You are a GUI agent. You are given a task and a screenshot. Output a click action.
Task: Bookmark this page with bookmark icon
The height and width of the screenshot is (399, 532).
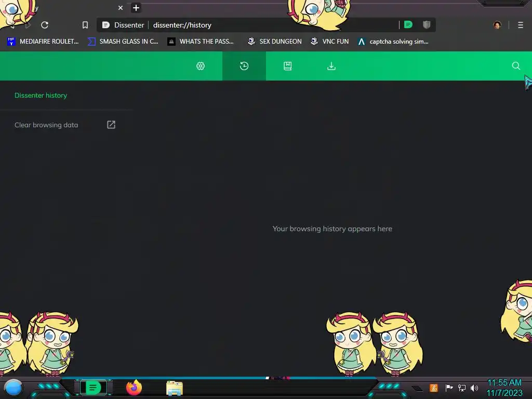85,25
